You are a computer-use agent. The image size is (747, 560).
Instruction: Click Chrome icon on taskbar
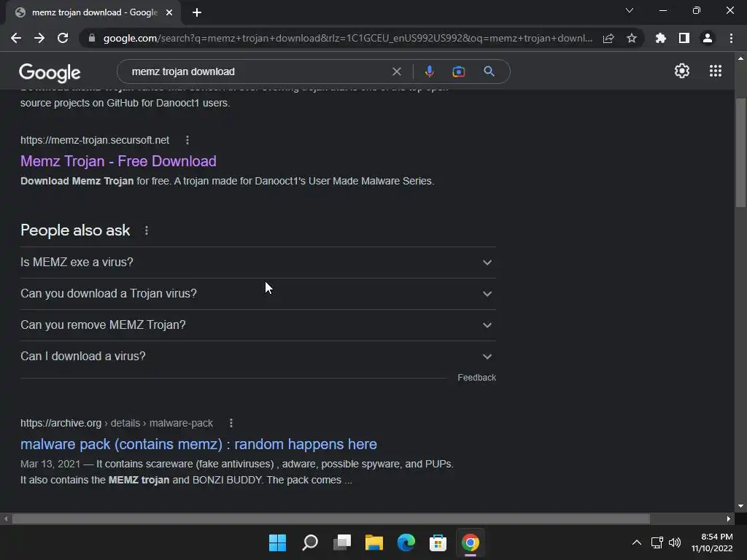point(471,542)
